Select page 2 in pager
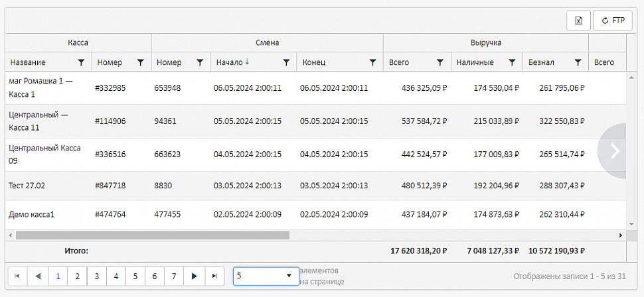 [x=77, y=276]
